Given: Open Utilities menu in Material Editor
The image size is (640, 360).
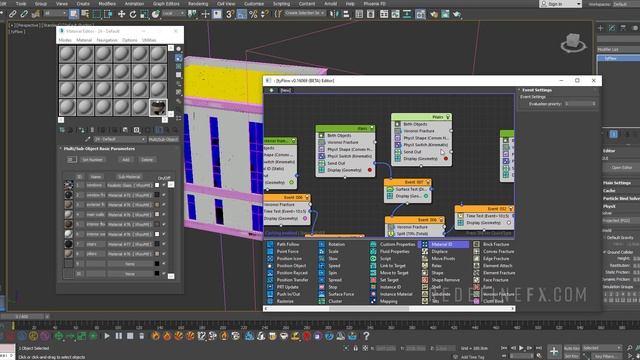Looking at the screenshot, I should click(x=149, y=40).
